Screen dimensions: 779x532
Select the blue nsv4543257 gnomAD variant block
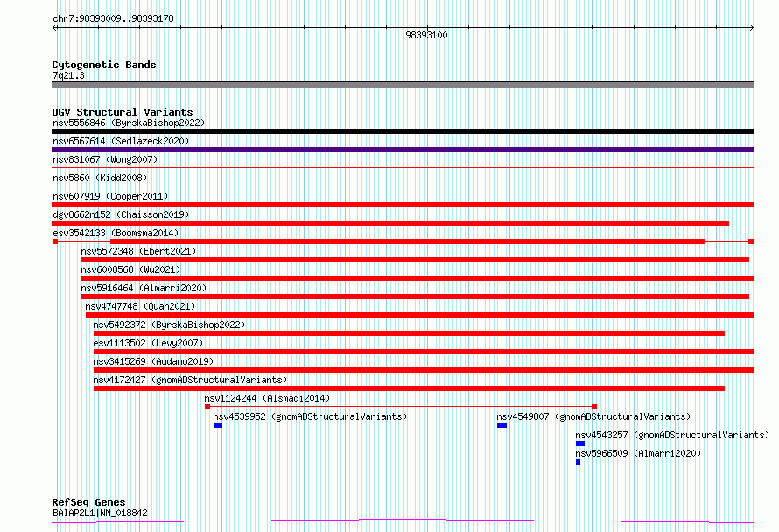[x=580, y=444]
